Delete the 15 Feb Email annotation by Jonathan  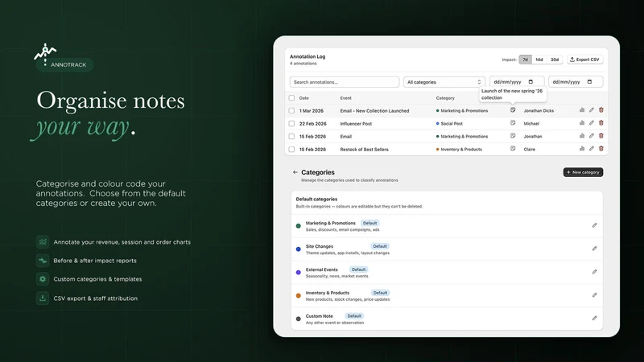[x=601, y=136]
